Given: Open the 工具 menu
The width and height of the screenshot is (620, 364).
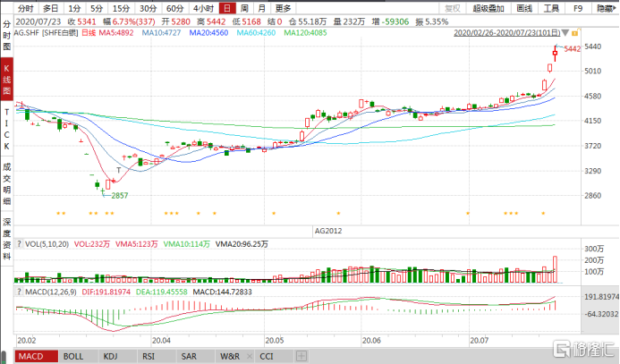Looking at the screenshot, I should click(x=551, y=8).
